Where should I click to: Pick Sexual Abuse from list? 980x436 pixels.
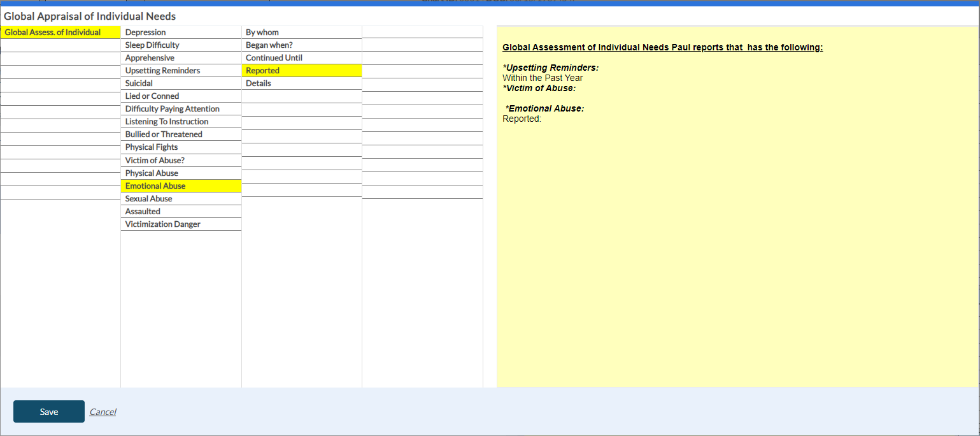click(x=149, y=199)
